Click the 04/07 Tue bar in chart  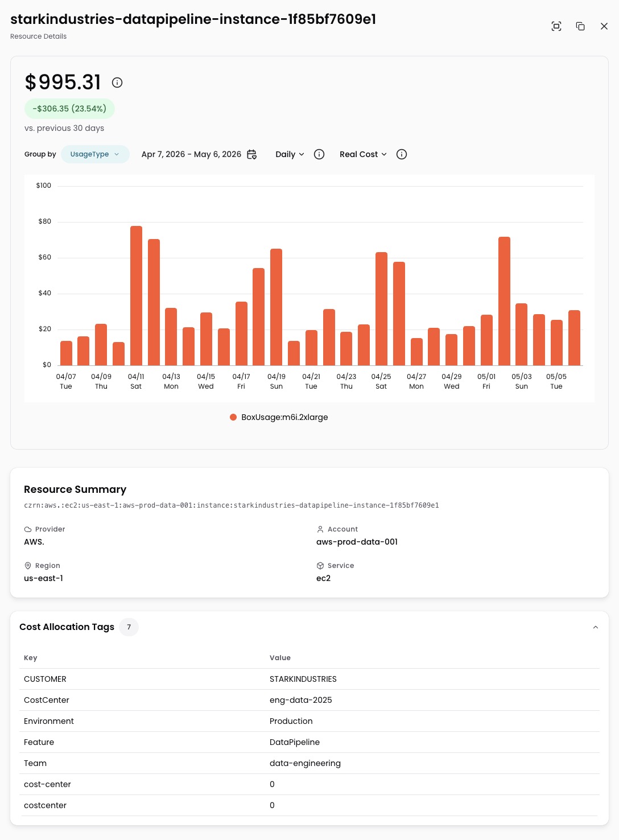point(66,353)
